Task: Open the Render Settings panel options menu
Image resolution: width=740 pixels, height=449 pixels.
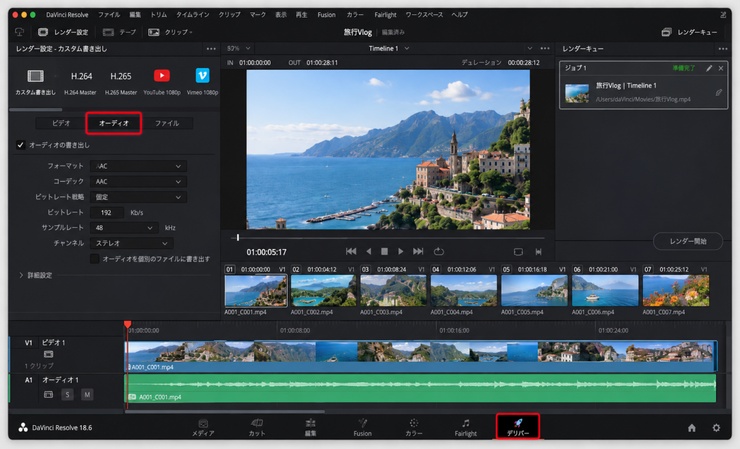Action: [x=211, y=49]
